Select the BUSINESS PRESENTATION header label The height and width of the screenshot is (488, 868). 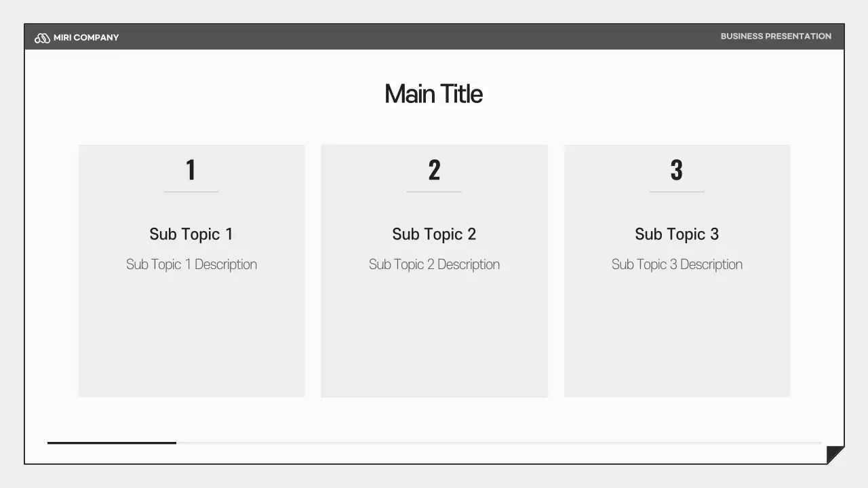tap(776, 37)
